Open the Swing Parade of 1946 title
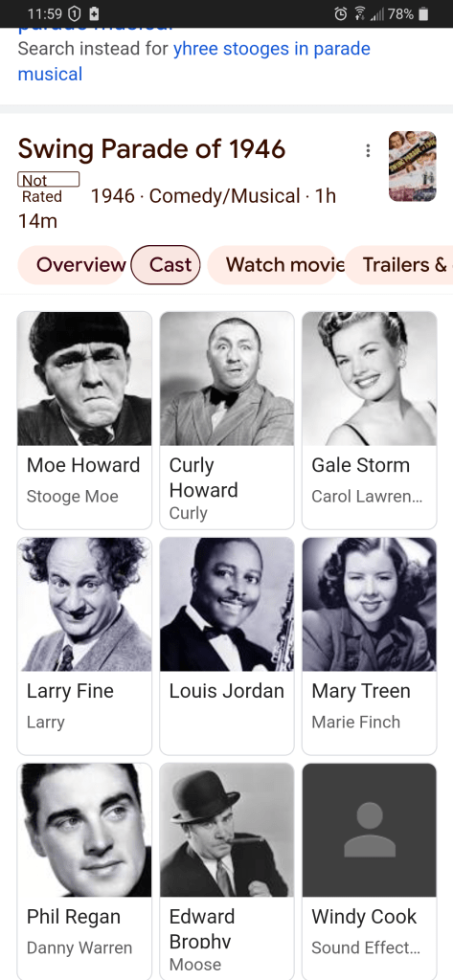This screenshot has height=980, width=453. coord(151,149)
